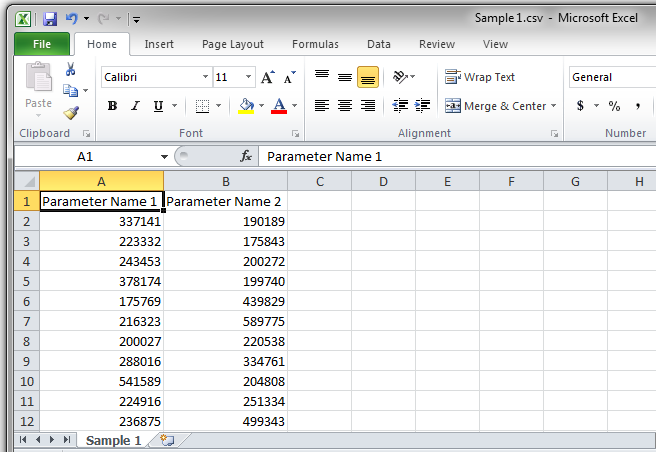Expand the Name Box dropdown arrow
Image resolution: width=656 pixels, height=452 pixels.
164,157
